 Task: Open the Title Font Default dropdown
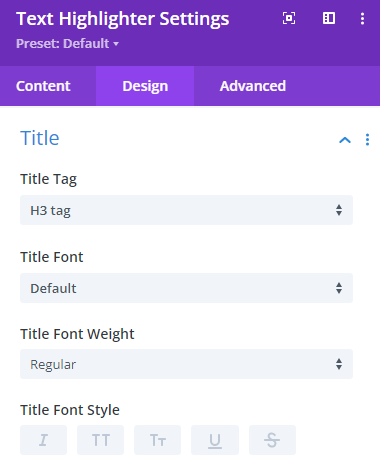point(186,288)
